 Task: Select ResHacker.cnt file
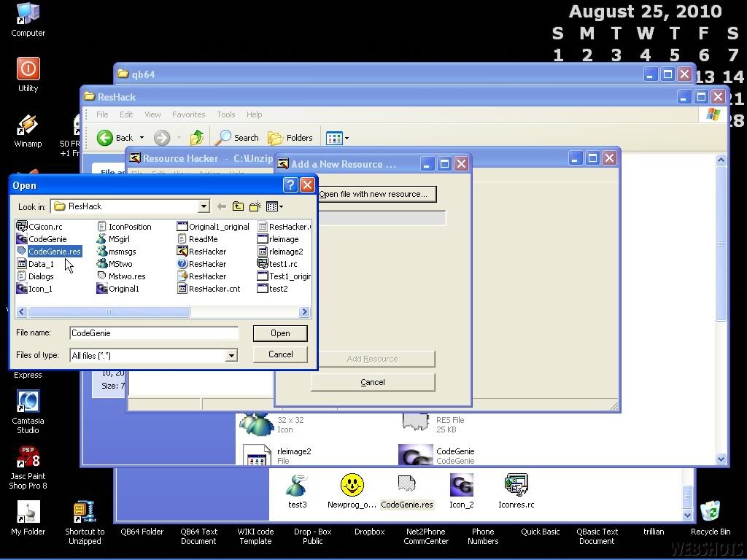(209, 289)
